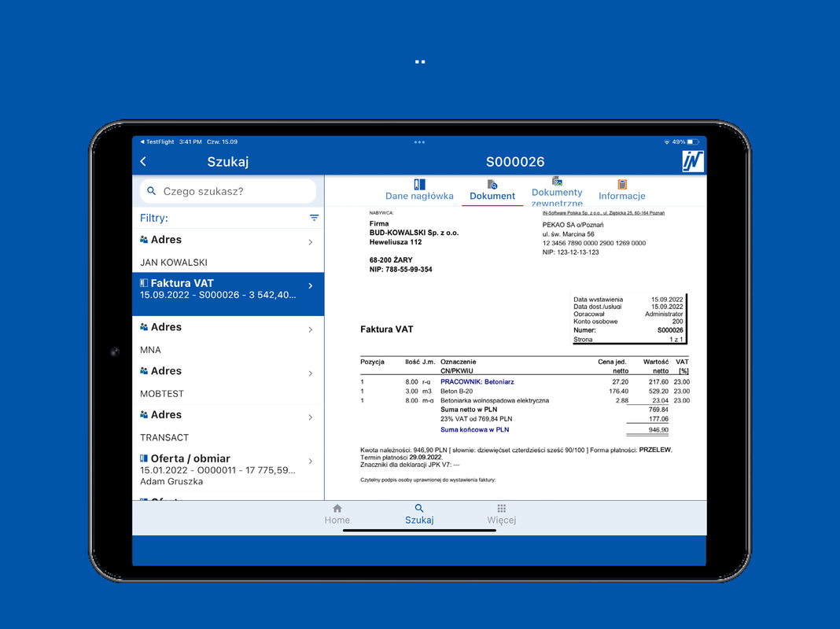The height and width of the screenshot is (629, 840).
Task: Click the Informacje tab icon
Action: coord(622,184)
